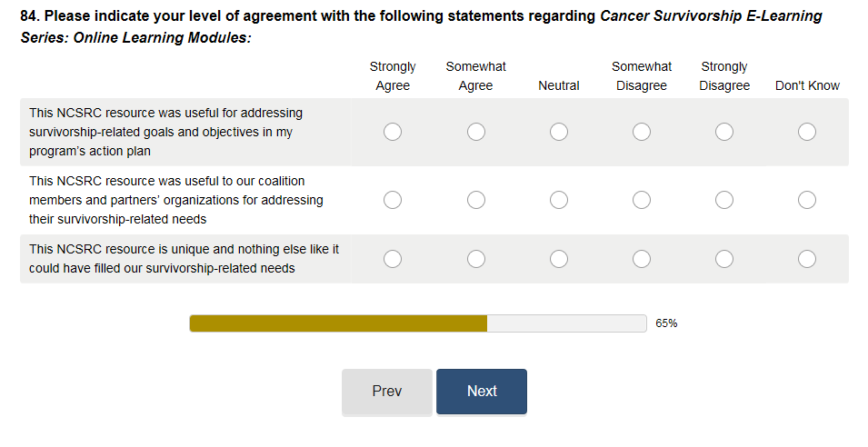Image resolution: width=868 pixels, height=447 pixels.
Task: Pick Neutral for coalition members statement
Action: pyautogui.click(x=559, y=200)
